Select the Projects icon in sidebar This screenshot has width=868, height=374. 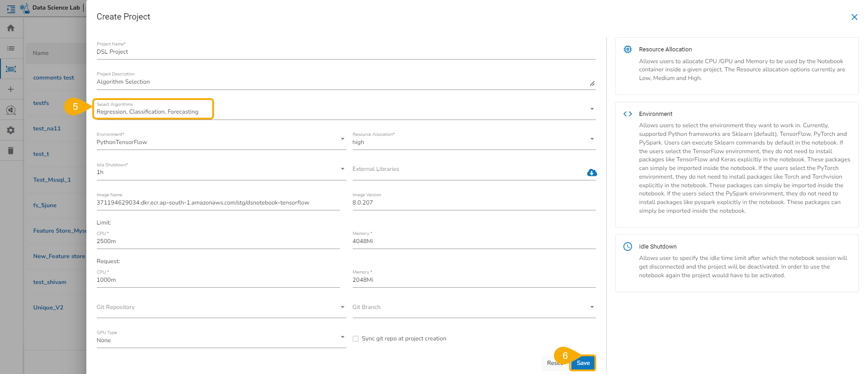click(x=11, y=69)
